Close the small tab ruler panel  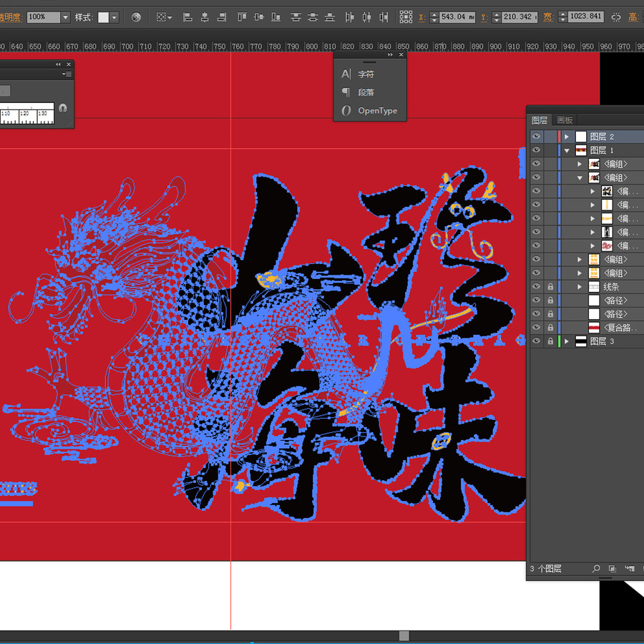pyautogui.click(x=69, y=64)
